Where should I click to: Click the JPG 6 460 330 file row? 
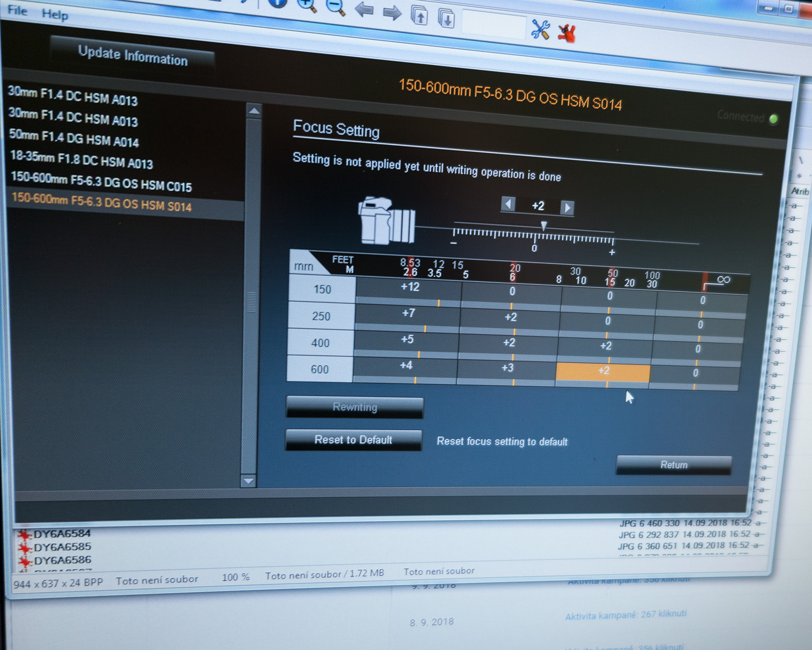686,523
